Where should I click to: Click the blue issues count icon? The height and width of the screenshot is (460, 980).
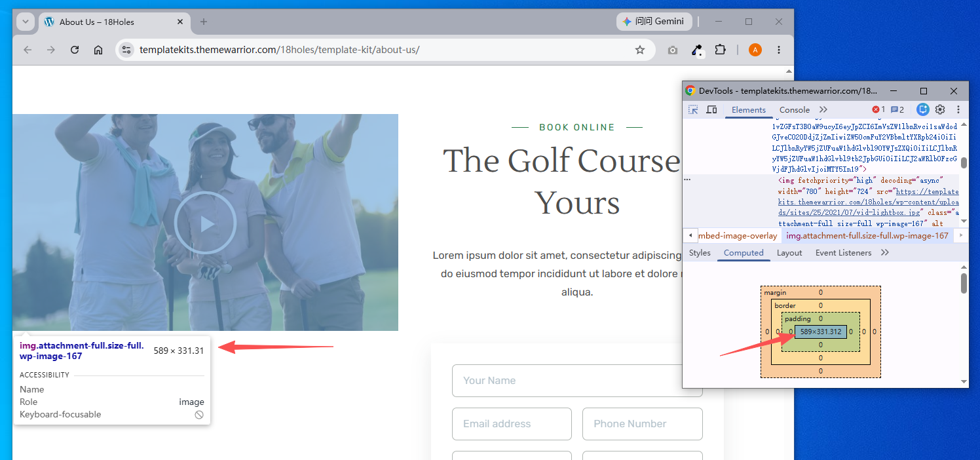coord(897,109)
